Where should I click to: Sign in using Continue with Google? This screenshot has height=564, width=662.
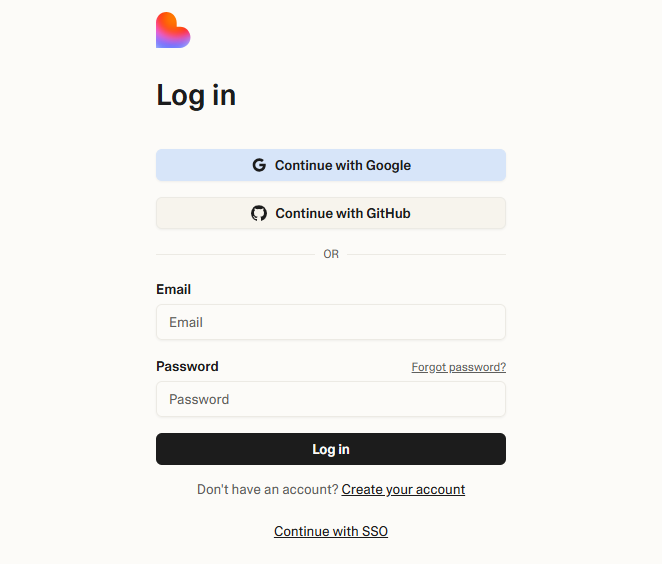coord(331,165)
